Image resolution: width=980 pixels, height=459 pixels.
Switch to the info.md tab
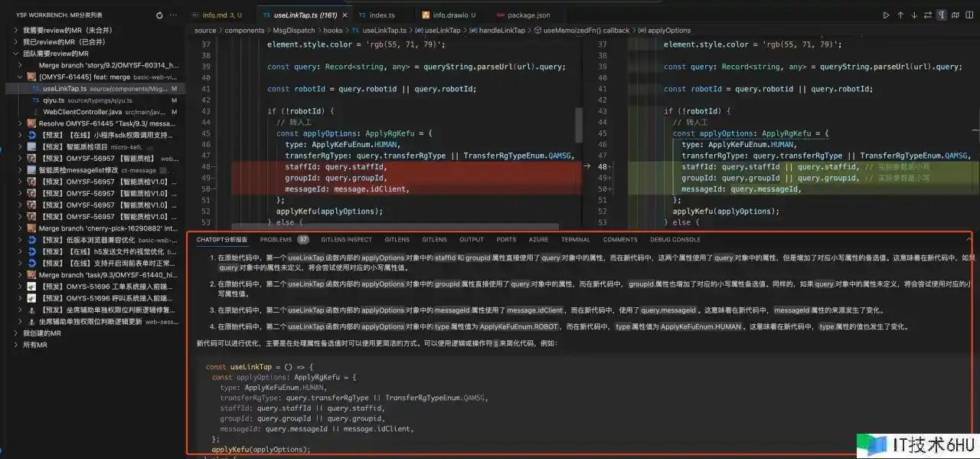pyautogui.click(x=220, y=15)
